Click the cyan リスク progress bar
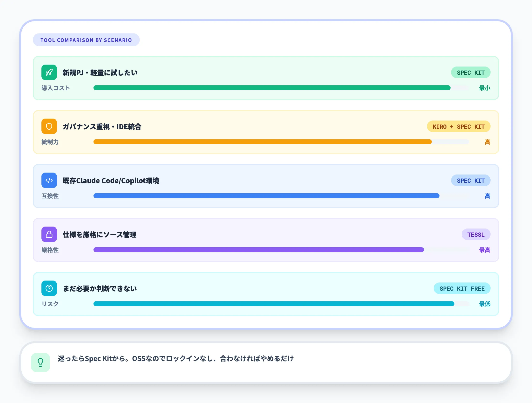Screen dimensions: 532x403 [x=274, y=304]
